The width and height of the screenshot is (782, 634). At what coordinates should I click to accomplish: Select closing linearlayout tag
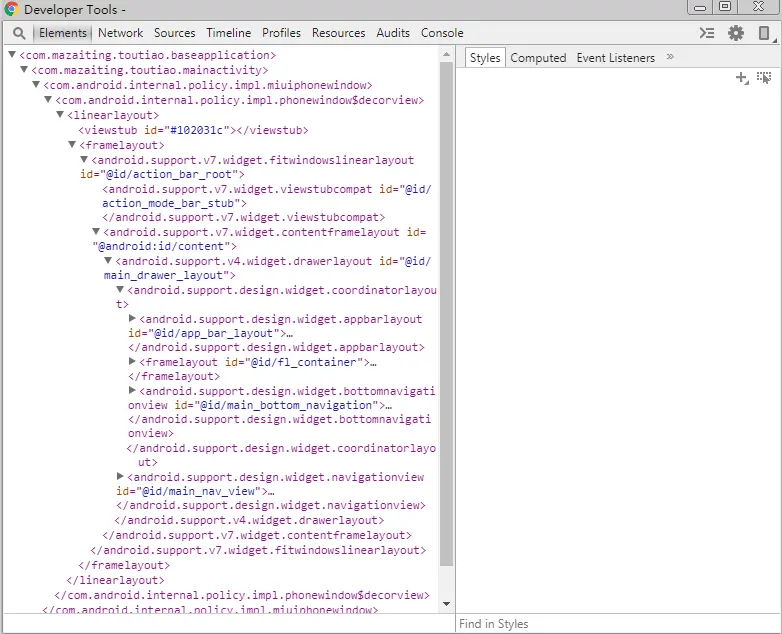115,580
